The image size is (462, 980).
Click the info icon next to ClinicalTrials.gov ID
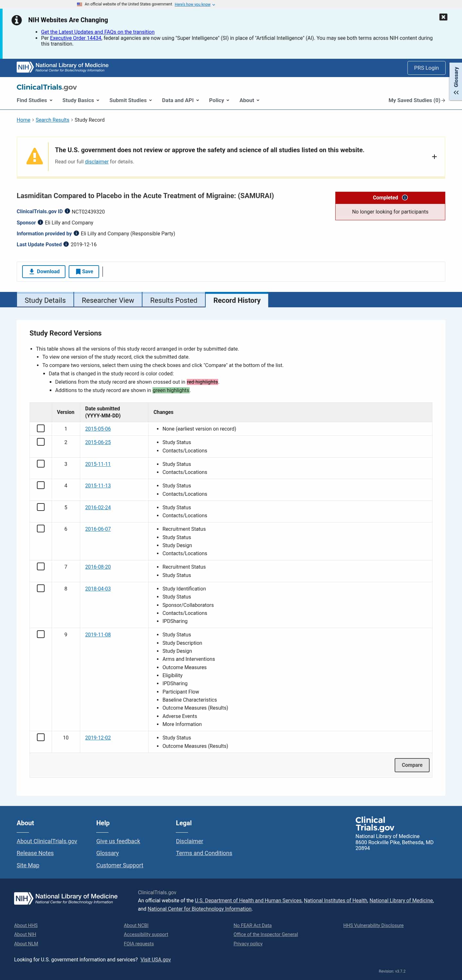67,211
